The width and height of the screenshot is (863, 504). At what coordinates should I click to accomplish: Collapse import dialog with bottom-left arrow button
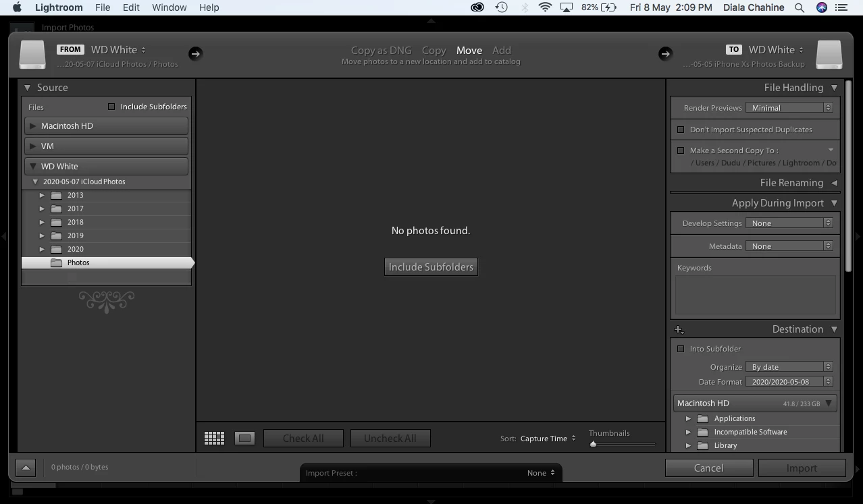tap(25, 468)
